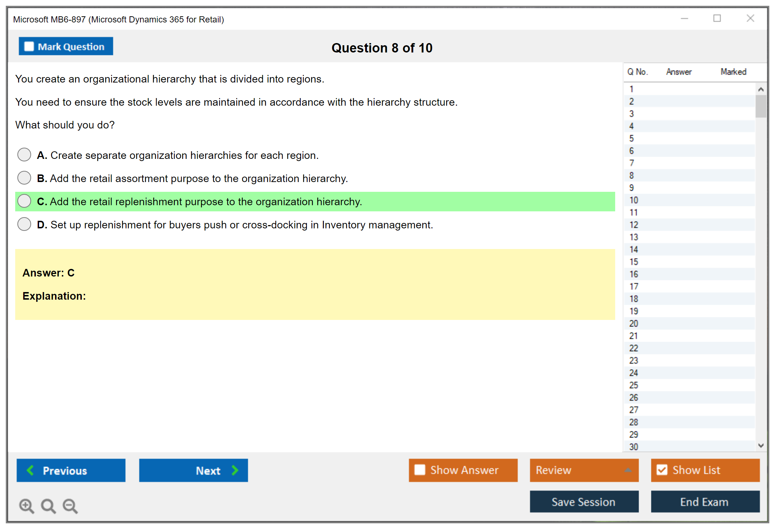Toggle the Mark Question checkbox

point(29,47)
